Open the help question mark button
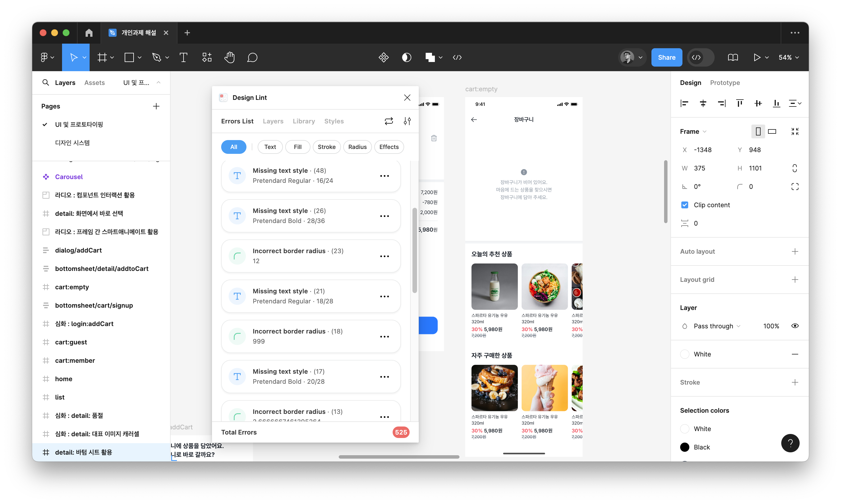 click(x=790, y=443)
